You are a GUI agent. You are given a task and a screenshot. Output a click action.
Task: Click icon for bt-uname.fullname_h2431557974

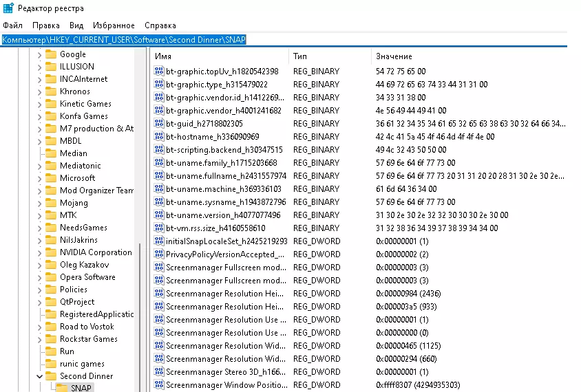click(x=159, y=176)
